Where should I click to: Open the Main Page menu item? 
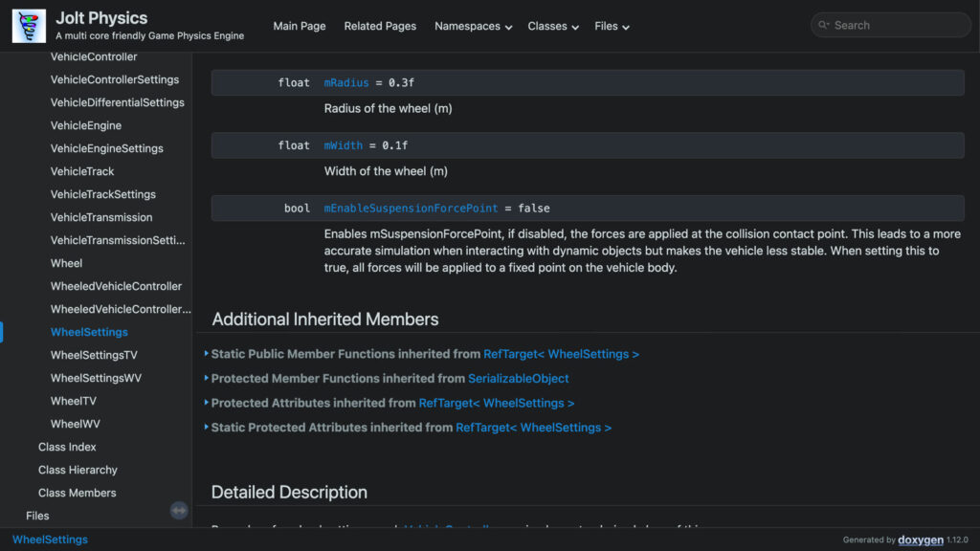click(x=300, y=26)
